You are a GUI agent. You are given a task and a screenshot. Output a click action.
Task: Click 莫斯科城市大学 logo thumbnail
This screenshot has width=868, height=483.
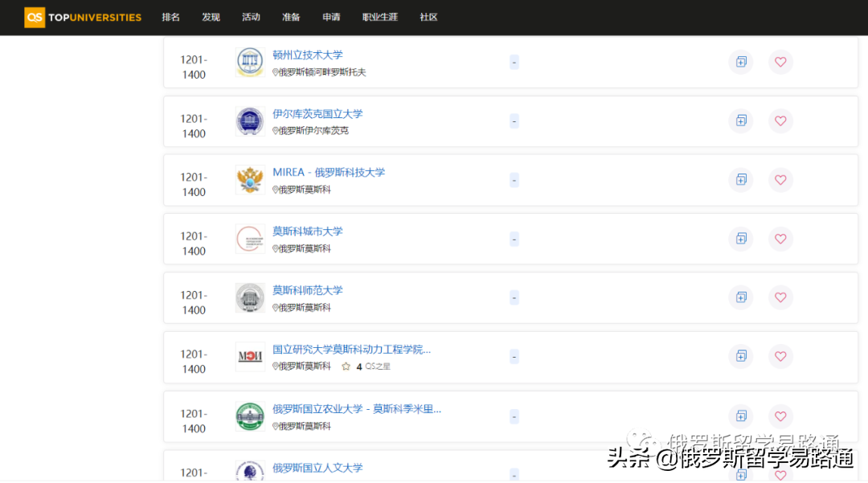[x=250, y=239]
